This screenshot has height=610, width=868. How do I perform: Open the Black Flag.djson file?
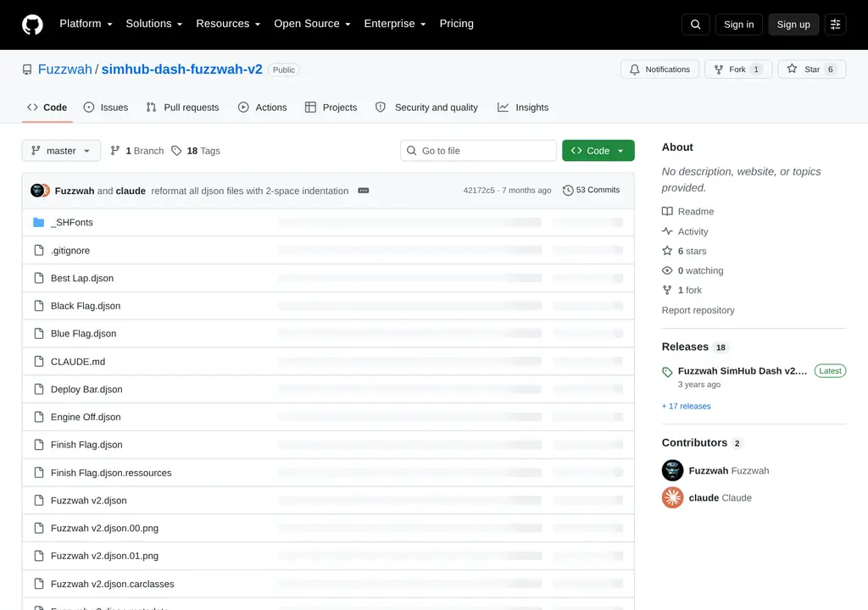(x=86, y=306)
